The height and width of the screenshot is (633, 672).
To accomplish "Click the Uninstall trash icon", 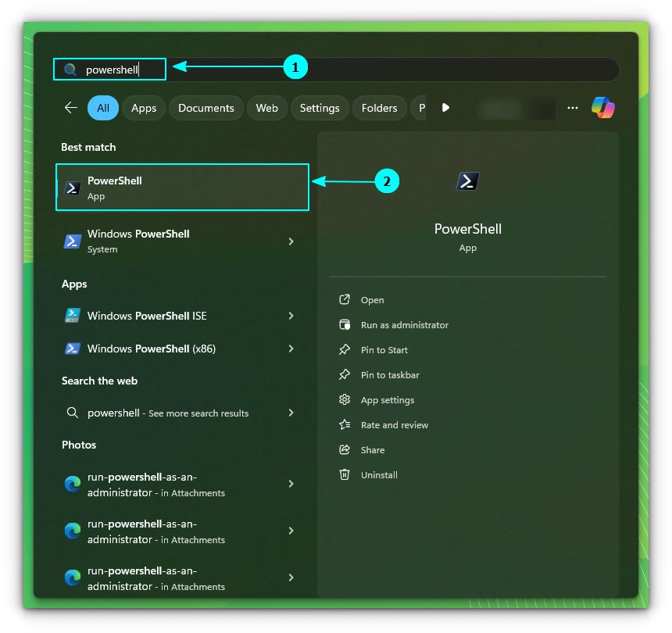I will click(345, 474).
